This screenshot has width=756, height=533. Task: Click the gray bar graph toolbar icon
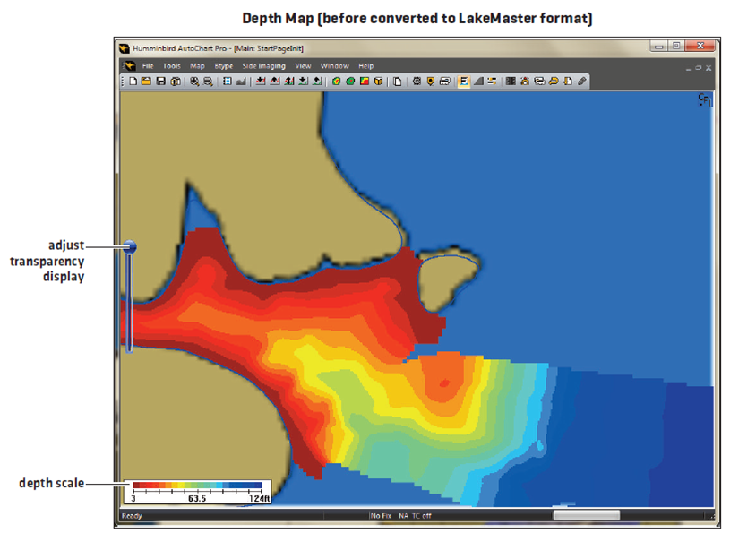click(x=241, y=81)
